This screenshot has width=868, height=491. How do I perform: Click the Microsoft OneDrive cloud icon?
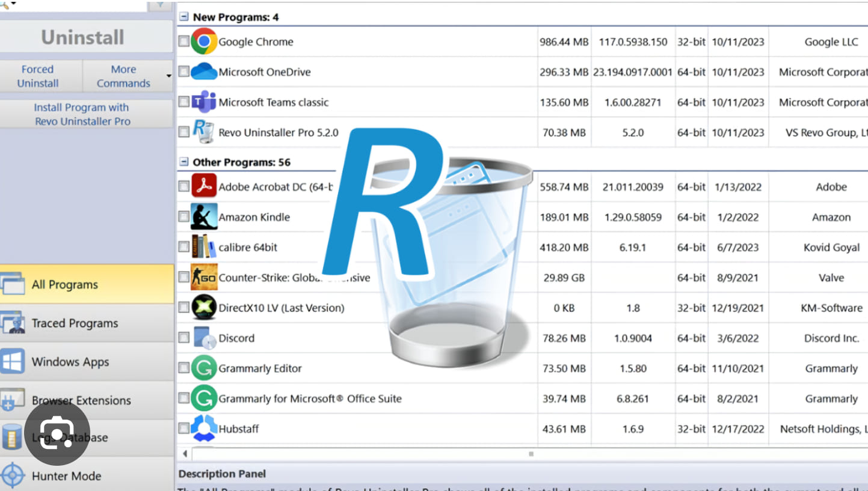click(x=204, y=72)
